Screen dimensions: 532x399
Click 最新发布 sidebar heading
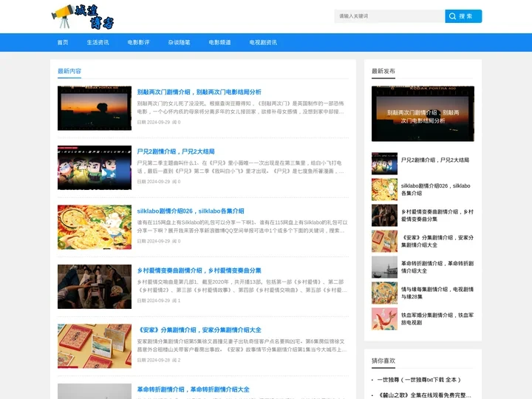[x=383, y=71]
